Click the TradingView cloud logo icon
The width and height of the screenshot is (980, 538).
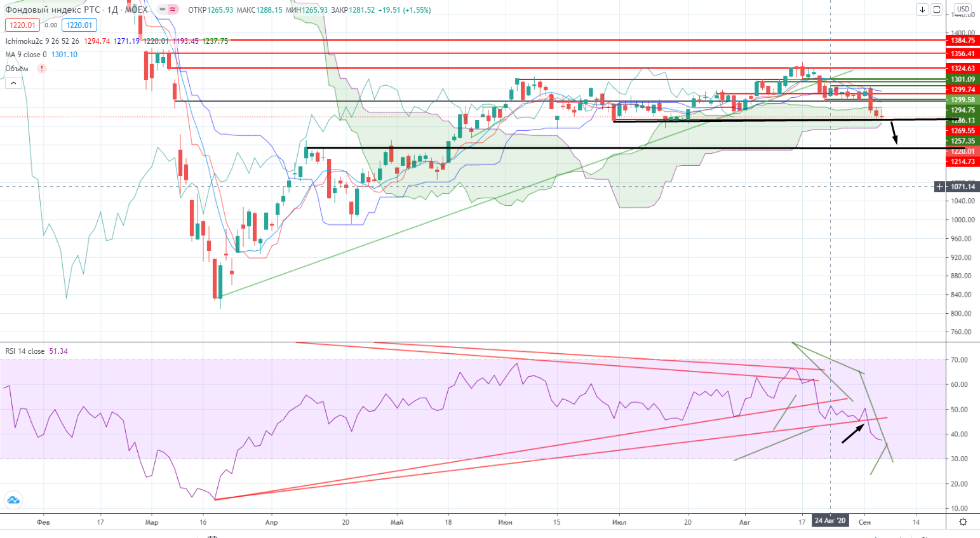tap(13, 500)
